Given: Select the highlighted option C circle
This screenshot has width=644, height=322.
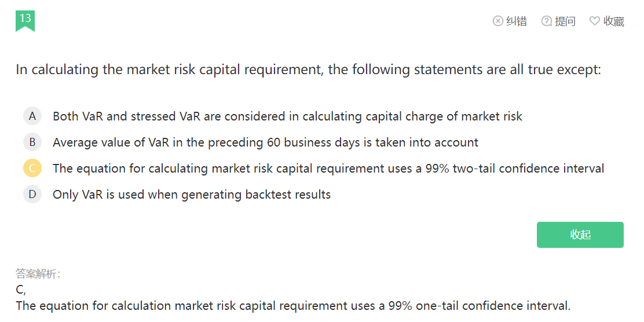Looking at the screenshot, I should [32, 168].
